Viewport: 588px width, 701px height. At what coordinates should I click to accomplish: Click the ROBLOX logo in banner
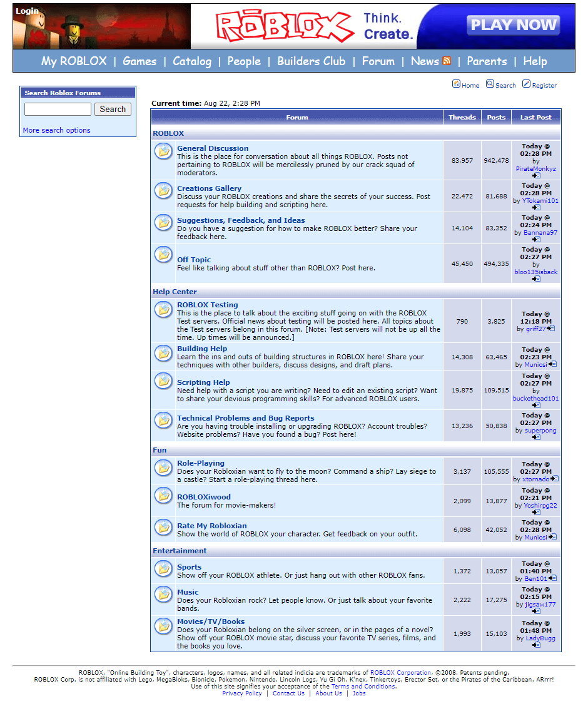point(285,26)
